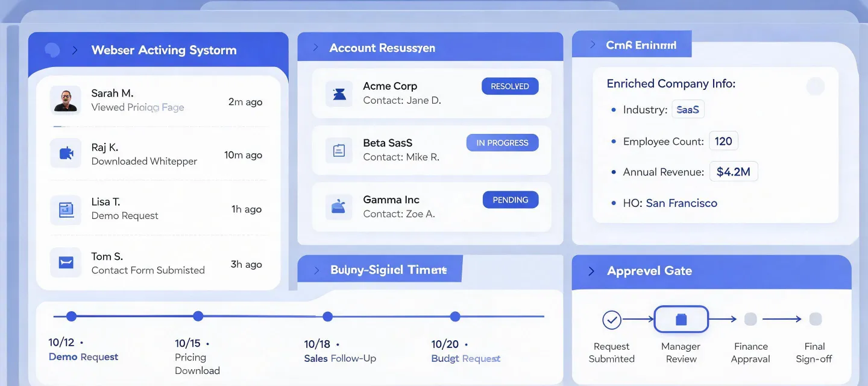
Task: Click the Budget Request timeline label
Action: [466, 358]
